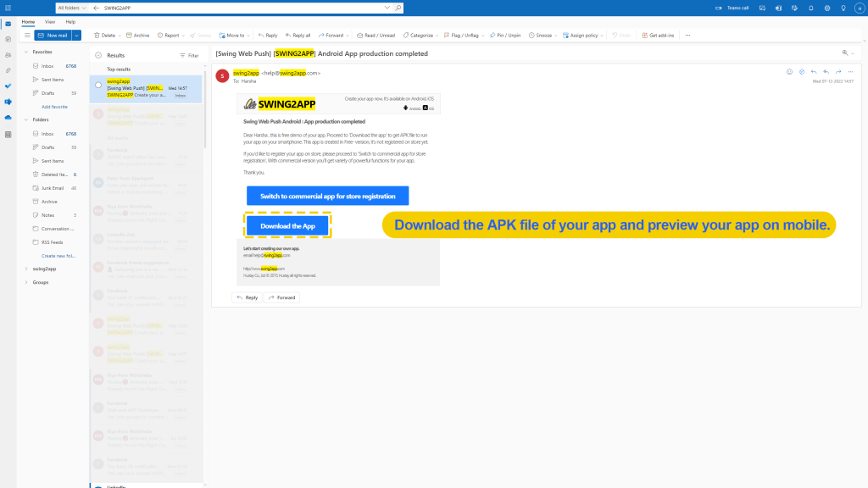This screenshot has width=868, height=488.
Task: Open the Files paperclip icon in left rail
Action: tap(8, 70)
